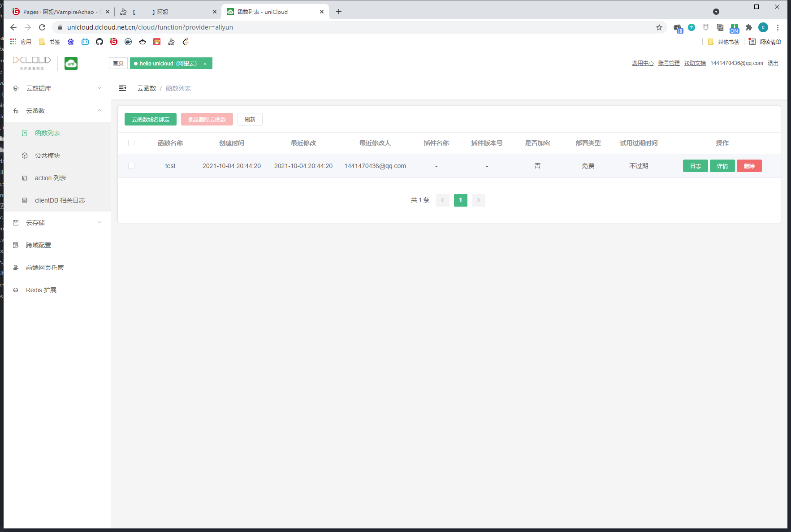Switch to the Pages VampireAchao browser tab
791x532 pixels.
pyautogui.click(x=58, y=12)
